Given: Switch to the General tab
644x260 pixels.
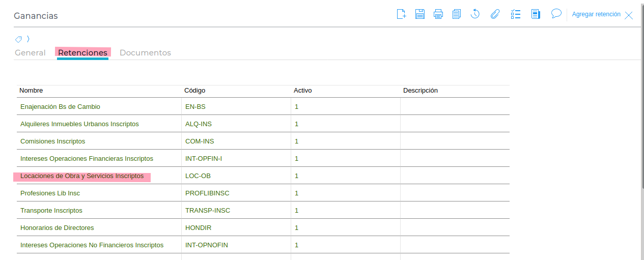Looking at the screenshot, I should click(x=30, y=53).
